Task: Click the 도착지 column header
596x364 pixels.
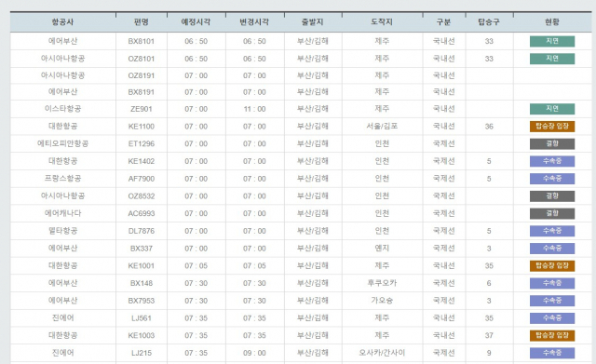Action: click(382, 22)
